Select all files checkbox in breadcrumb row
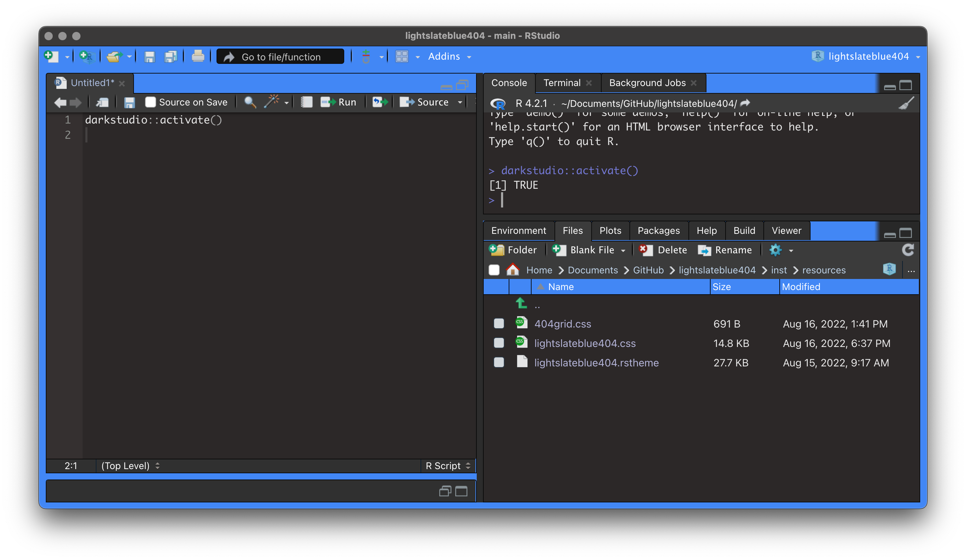The image size is (966, 560). click(x=494, y=270)
